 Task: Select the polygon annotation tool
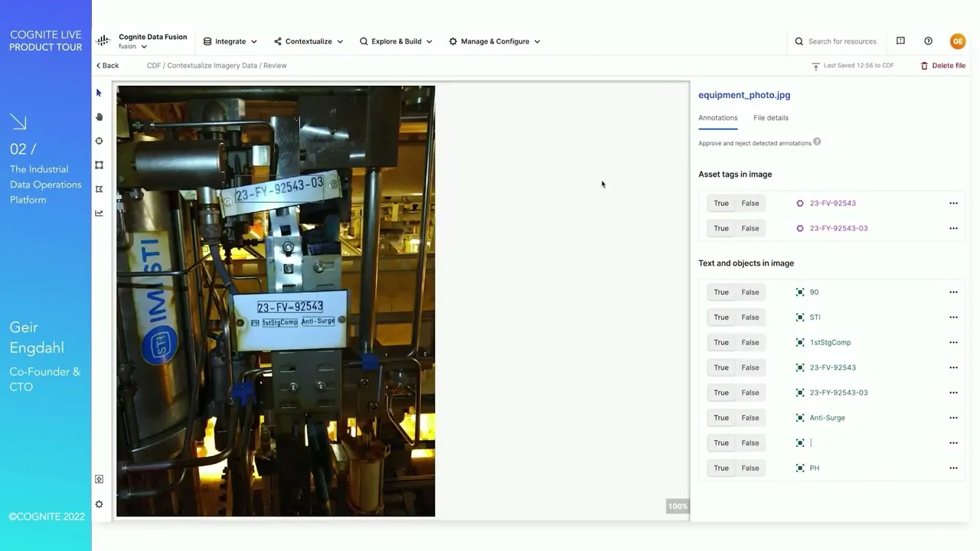tap(99, 189)
